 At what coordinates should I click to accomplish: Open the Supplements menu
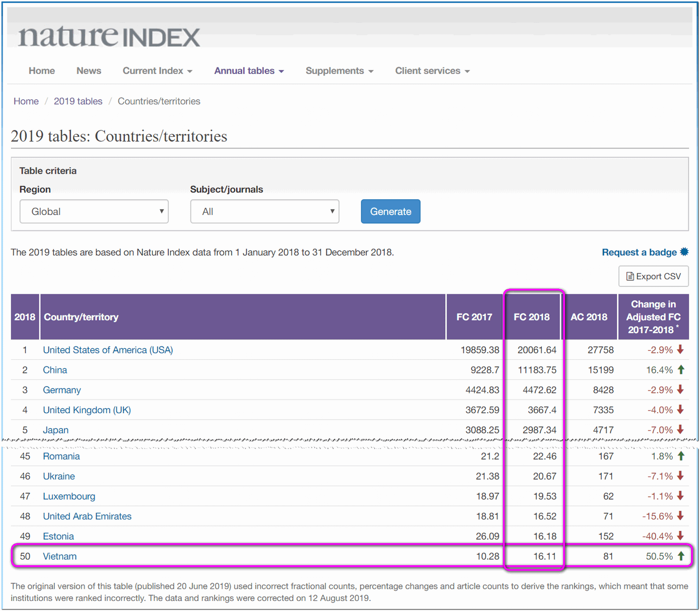coord(335,71)
